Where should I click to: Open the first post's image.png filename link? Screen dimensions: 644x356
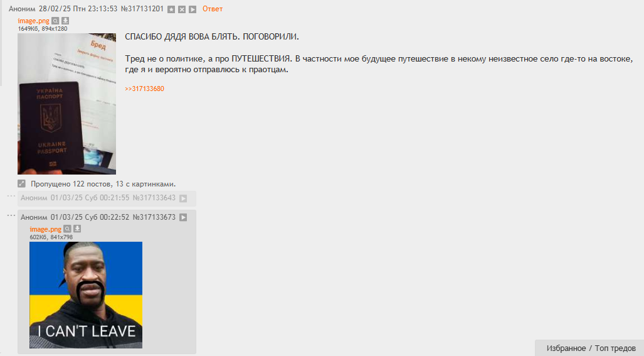34,21
